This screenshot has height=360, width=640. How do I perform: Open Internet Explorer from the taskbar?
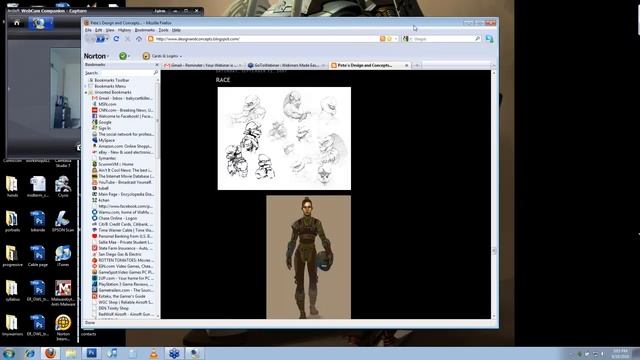tap(29, 353)
